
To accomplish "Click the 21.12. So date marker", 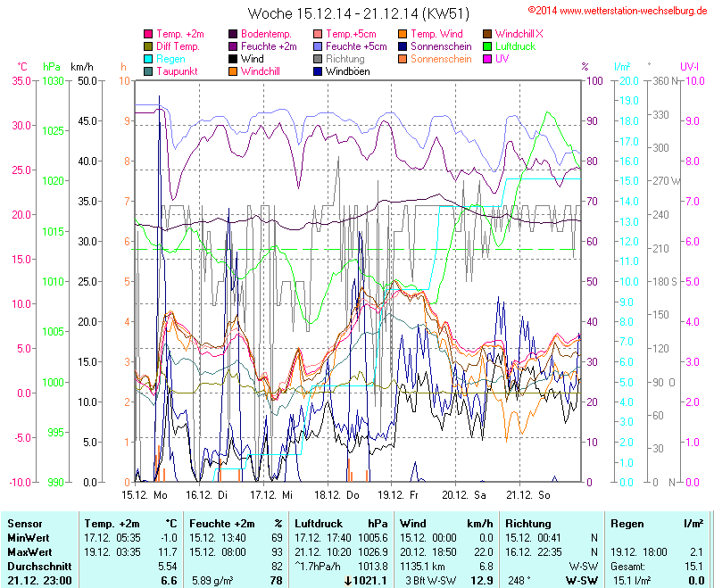I will (x=528, y=493).
